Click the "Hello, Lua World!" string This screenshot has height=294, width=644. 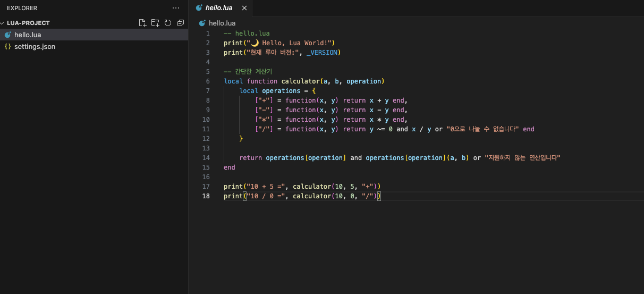pos(289,43)
